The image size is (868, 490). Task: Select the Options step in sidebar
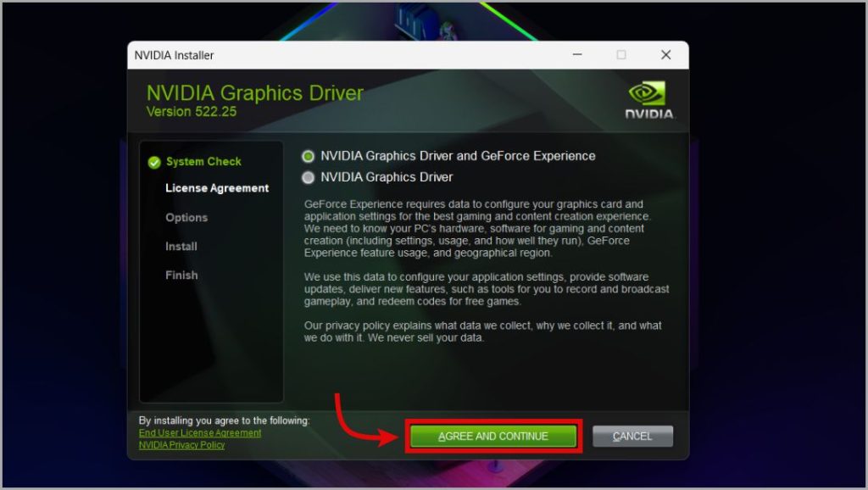pos(186,218)
